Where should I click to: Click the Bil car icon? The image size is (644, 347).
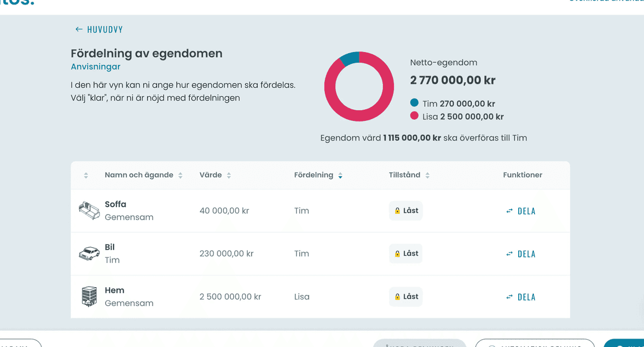[x=89, y=254]
